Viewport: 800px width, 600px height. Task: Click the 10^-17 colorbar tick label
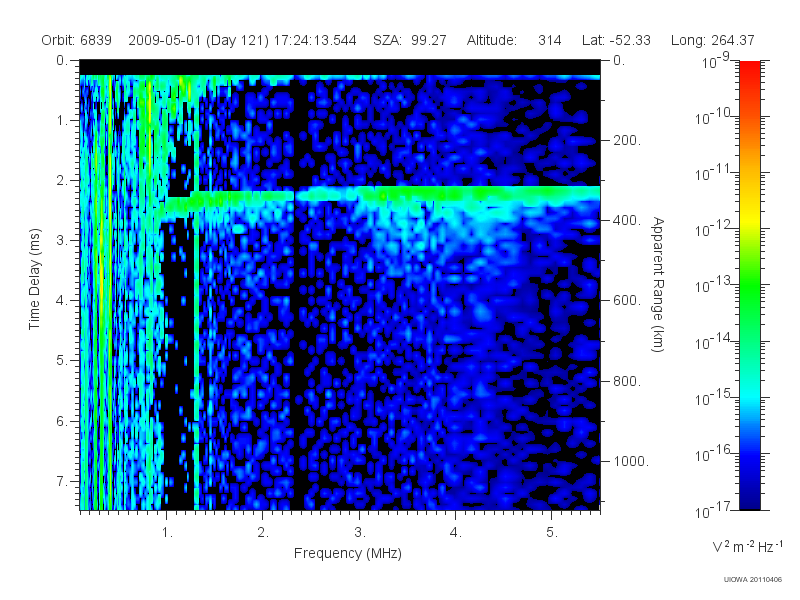[714, 510]
